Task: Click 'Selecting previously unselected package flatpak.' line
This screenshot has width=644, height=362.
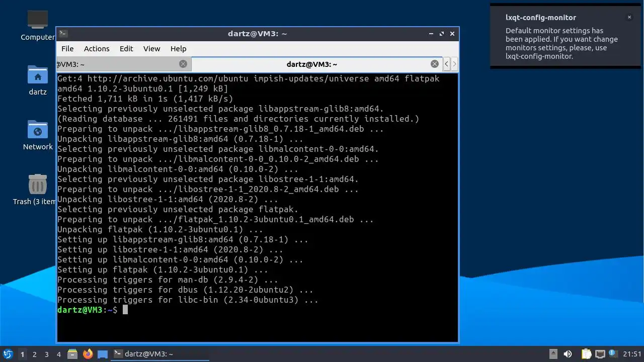Action: point(178,210)
